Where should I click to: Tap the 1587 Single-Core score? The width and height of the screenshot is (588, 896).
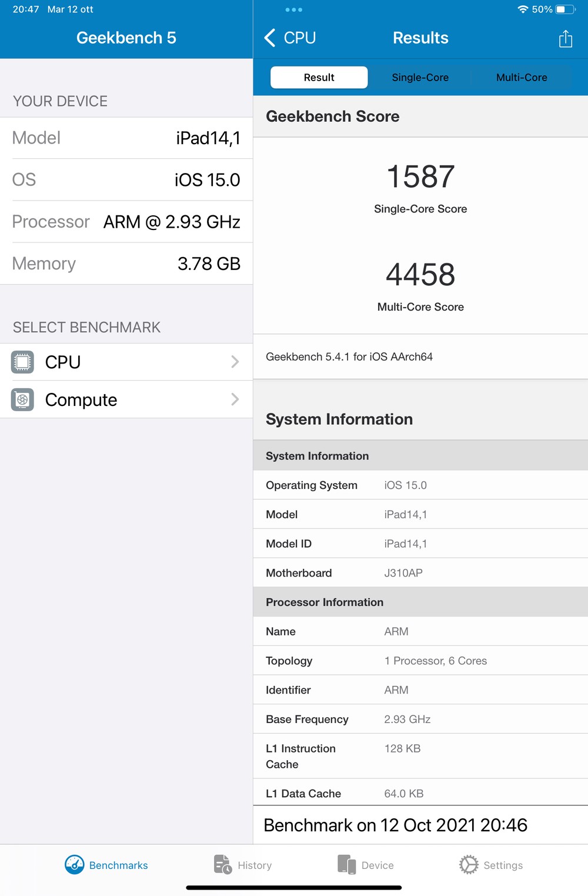tap(420, 176)
